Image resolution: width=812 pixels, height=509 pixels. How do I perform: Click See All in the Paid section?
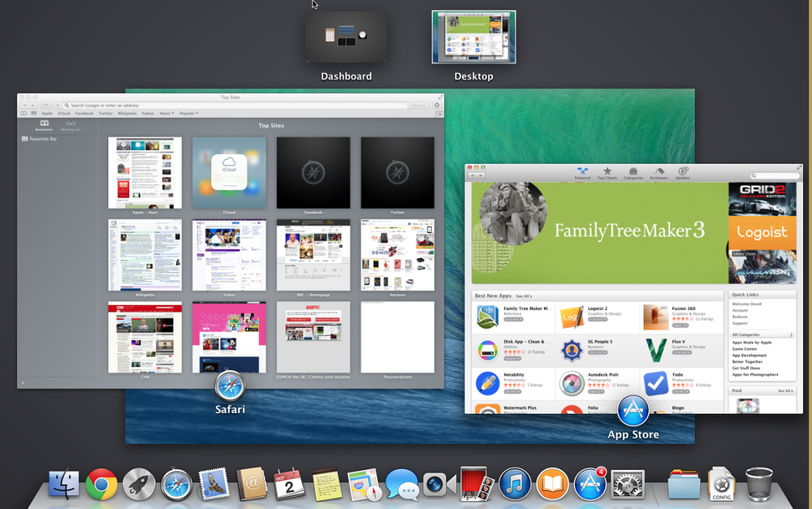(x=785, y=391)
